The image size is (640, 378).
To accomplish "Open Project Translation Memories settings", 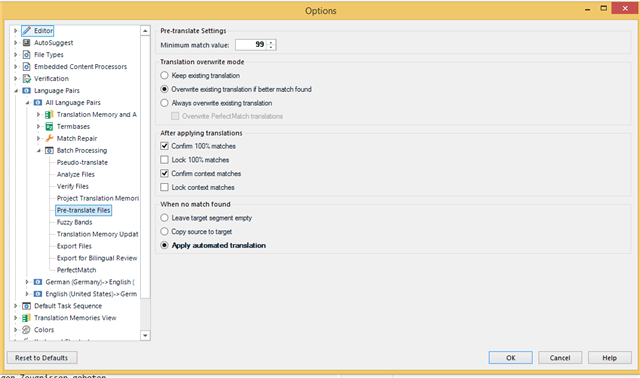I will click(x=98, y=198).
